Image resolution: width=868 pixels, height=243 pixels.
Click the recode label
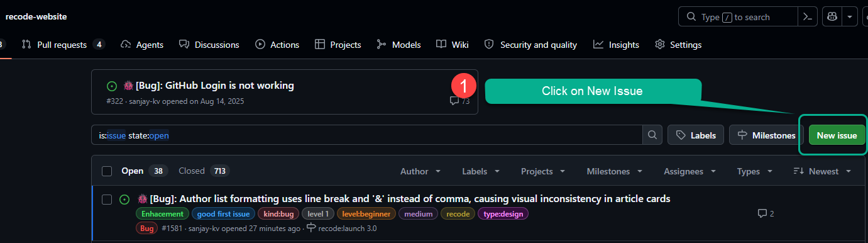pyautogui.click(x=458, y=214)
